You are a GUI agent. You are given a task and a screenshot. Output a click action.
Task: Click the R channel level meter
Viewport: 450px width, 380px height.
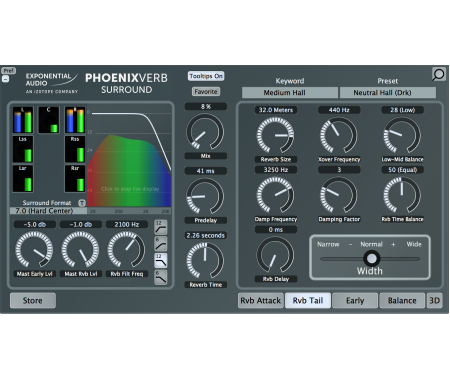click(x=75, y=120)
